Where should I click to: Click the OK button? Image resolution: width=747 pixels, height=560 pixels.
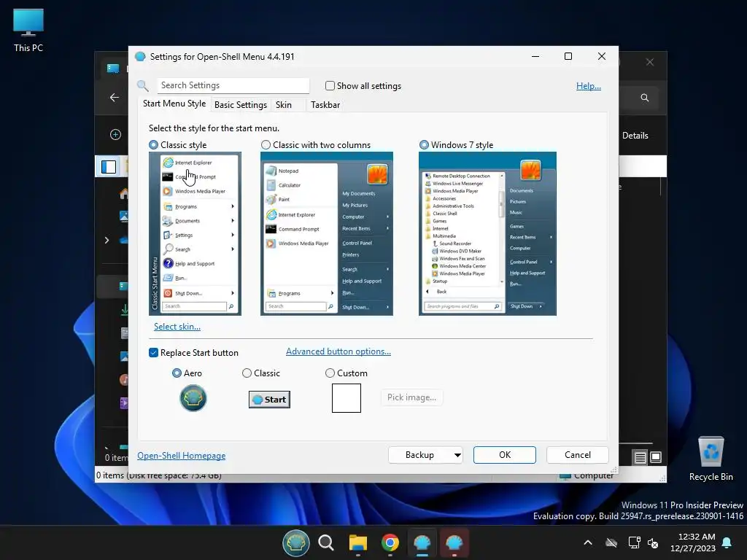505,455
